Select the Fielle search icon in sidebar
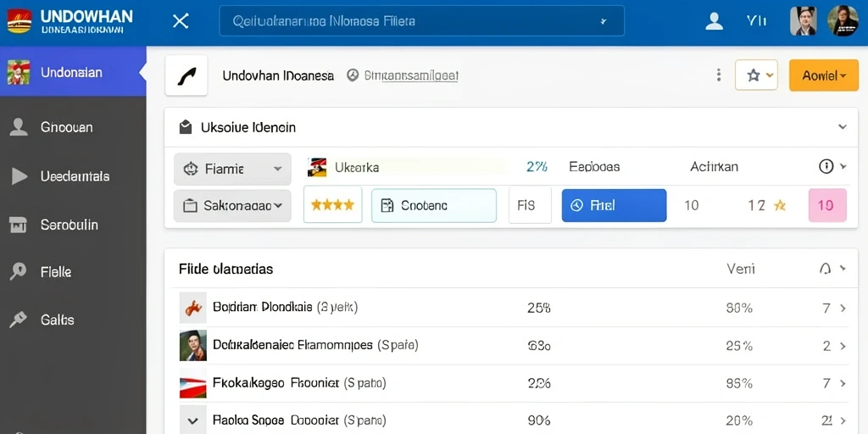 pyautogui.click(x=19, y=272)
